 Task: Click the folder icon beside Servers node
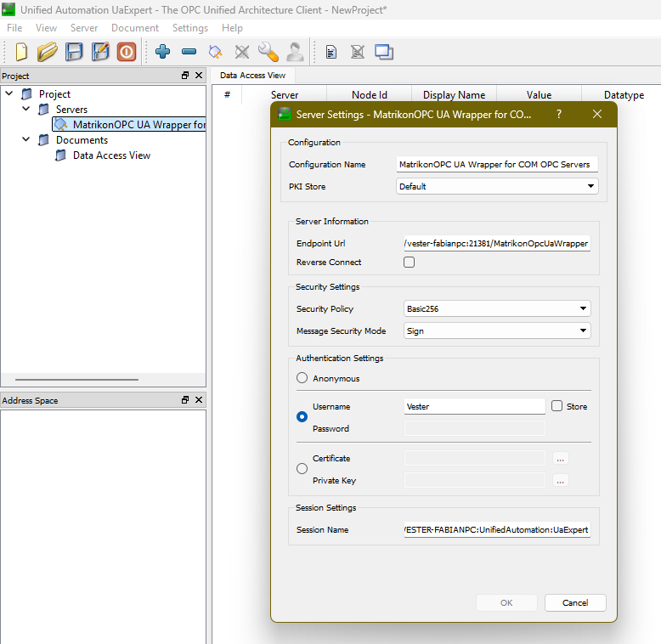44,110
